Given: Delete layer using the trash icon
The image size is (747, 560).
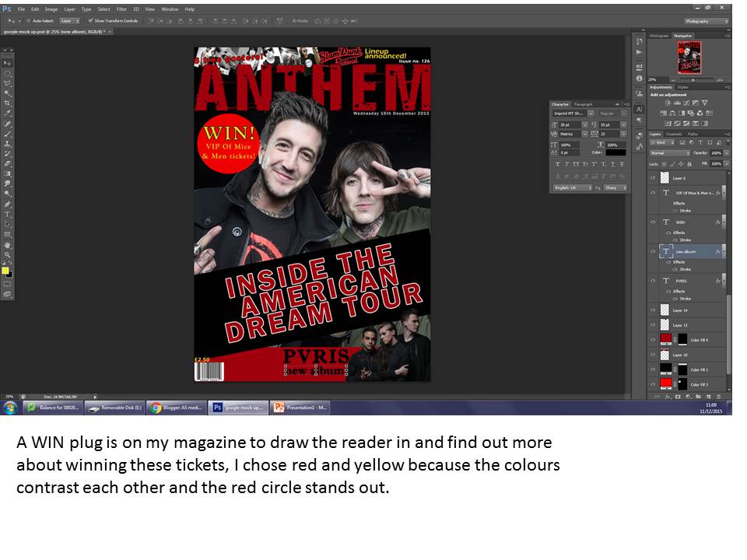Looking at the screenshot, I should tap(718, 396).
